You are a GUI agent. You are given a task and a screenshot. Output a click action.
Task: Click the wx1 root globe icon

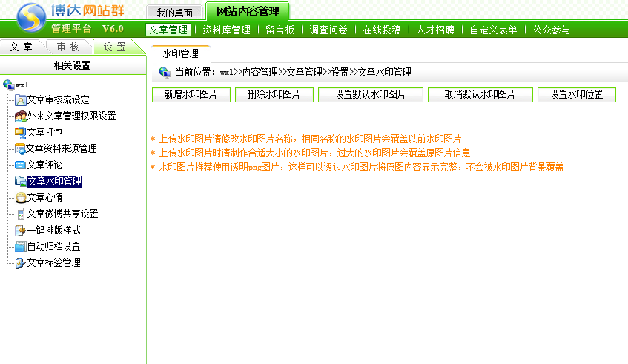8,85
